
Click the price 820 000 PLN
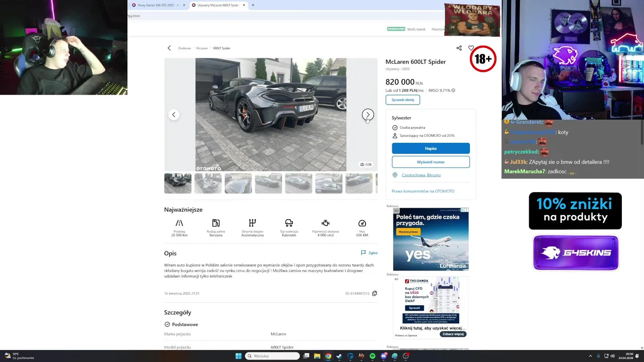(x=404, y=82)
